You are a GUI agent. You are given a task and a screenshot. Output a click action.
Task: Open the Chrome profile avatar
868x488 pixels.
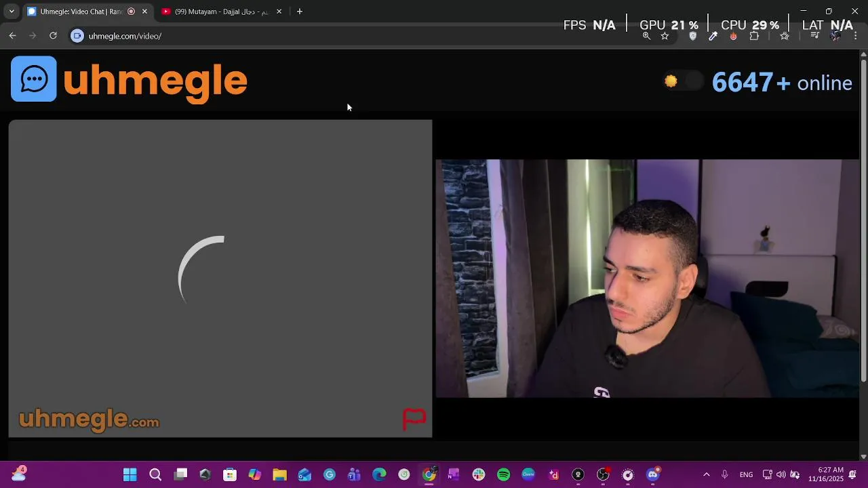click(x=835, y=36)
